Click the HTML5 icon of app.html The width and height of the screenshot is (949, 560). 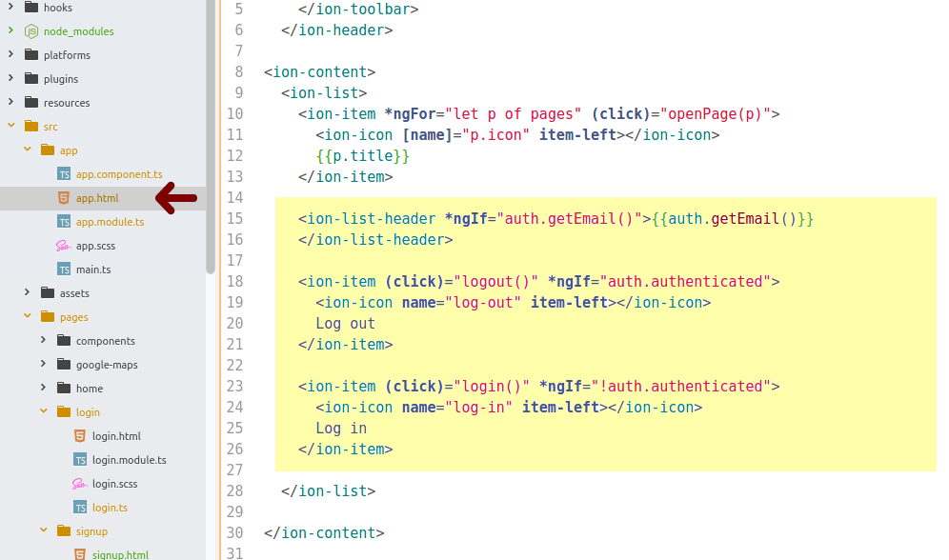[x=64, y=198]
